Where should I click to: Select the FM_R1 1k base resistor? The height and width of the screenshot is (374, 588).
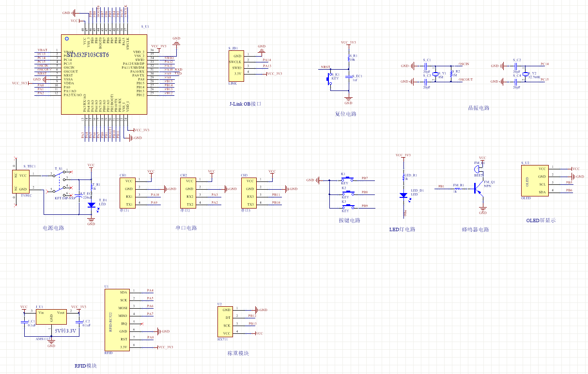pos(457,189)
